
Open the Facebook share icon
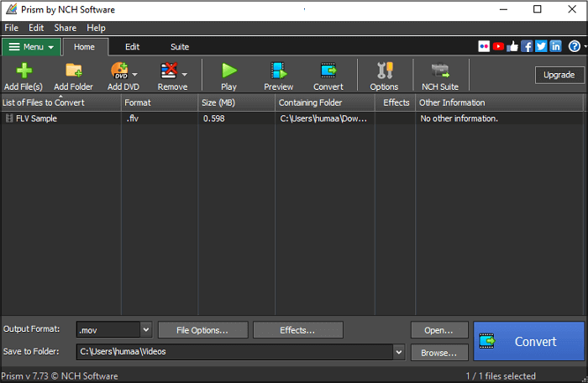[x=527, y=46]
